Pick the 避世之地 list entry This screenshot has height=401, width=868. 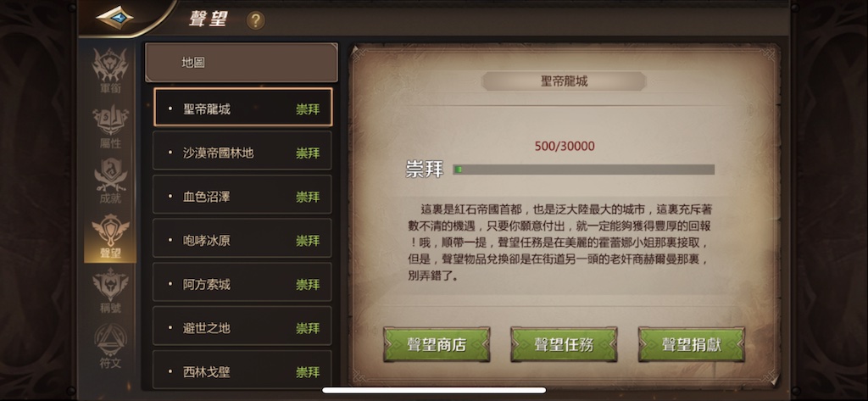point(242,326)
